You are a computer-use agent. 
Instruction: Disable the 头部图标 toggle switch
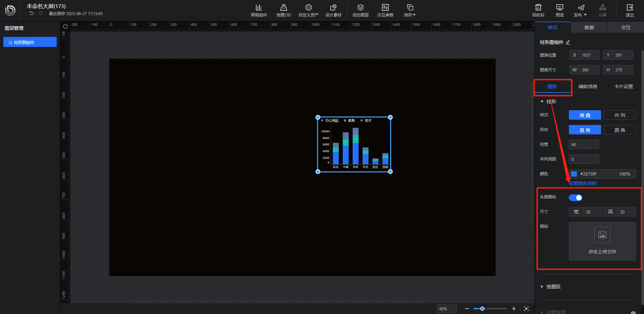[x=575, y=198]
